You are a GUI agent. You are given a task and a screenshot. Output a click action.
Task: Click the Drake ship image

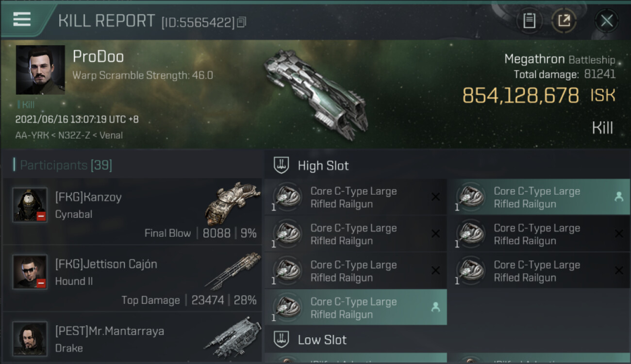232,336
